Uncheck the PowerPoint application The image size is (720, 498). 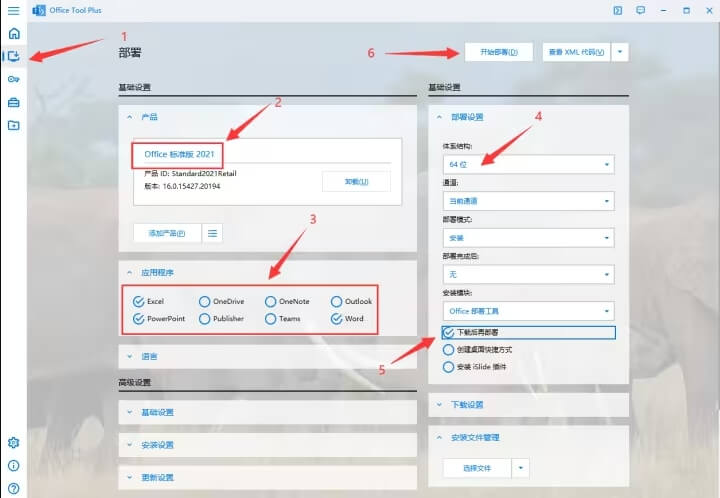(x=159, y=319)
